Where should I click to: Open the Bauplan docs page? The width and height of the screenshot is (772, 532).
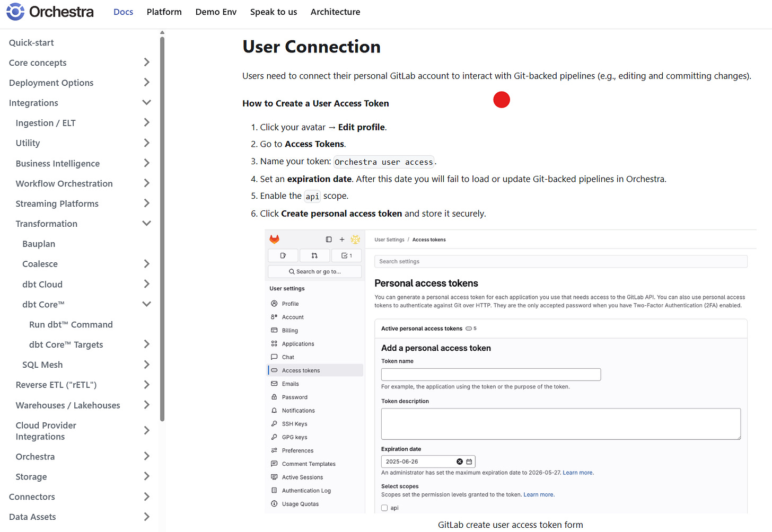coord(39,244)
